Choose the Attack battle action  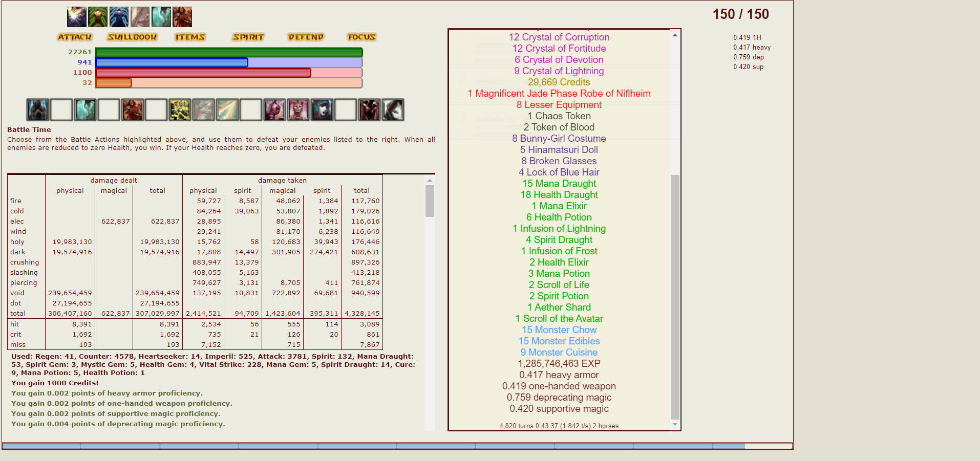click(x=75, y=37)
